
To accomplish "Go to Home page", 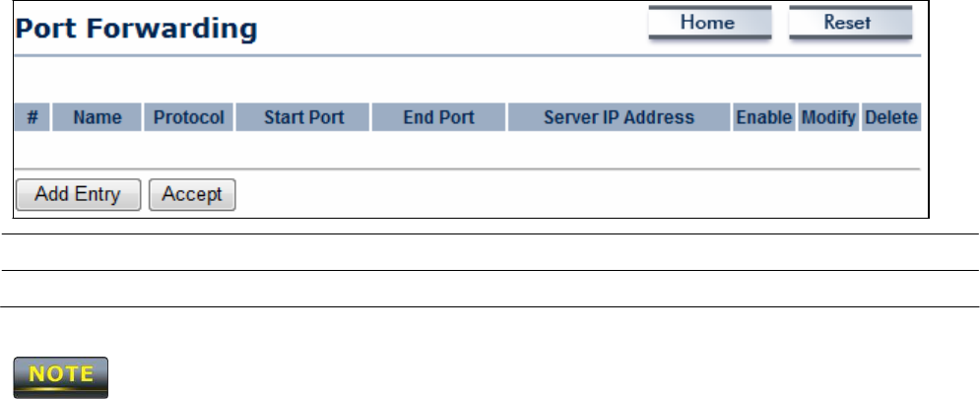I will coord(710,23).
